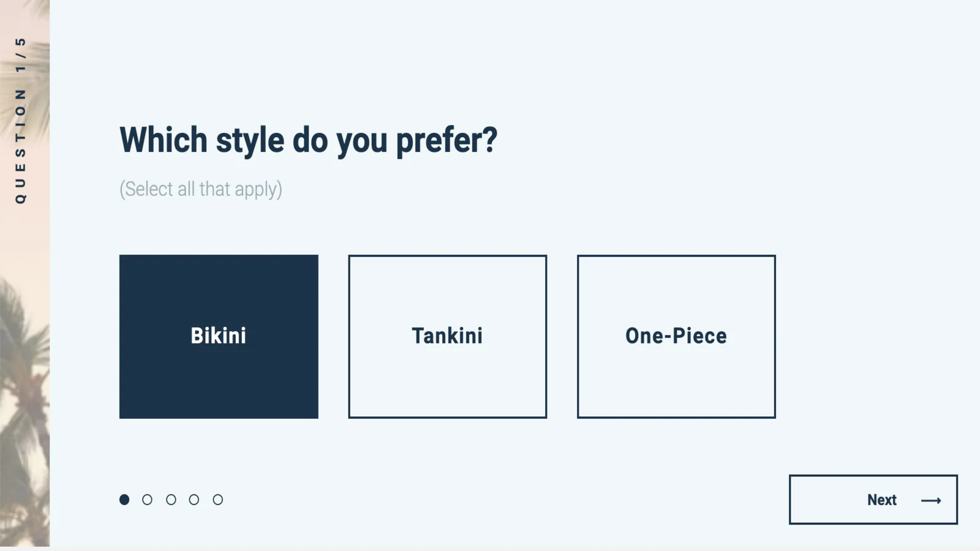Click the word "Next" in the bottom button
The width and height of the screenshot is (980, 551).
tap(881, 500)
